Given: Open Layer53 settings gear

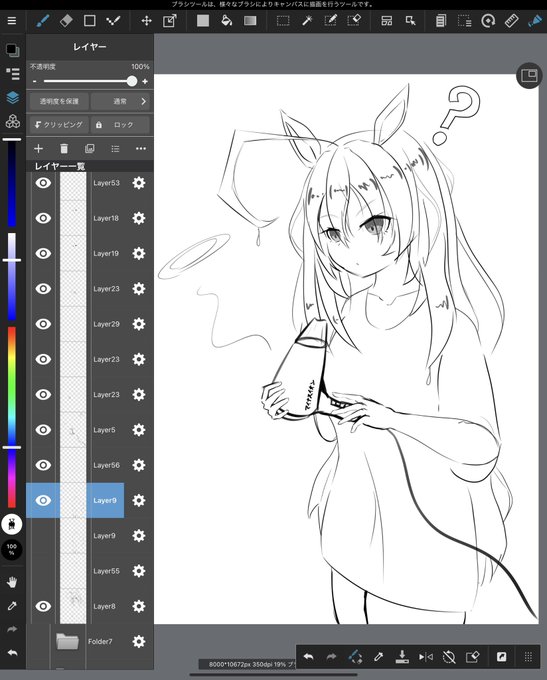Looking at the screenshot, I should (x=139, y=183).
